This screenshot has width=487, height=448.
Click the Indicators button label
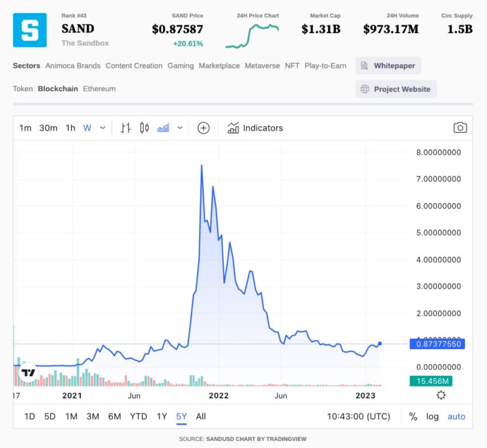click(x=263, y=128)
